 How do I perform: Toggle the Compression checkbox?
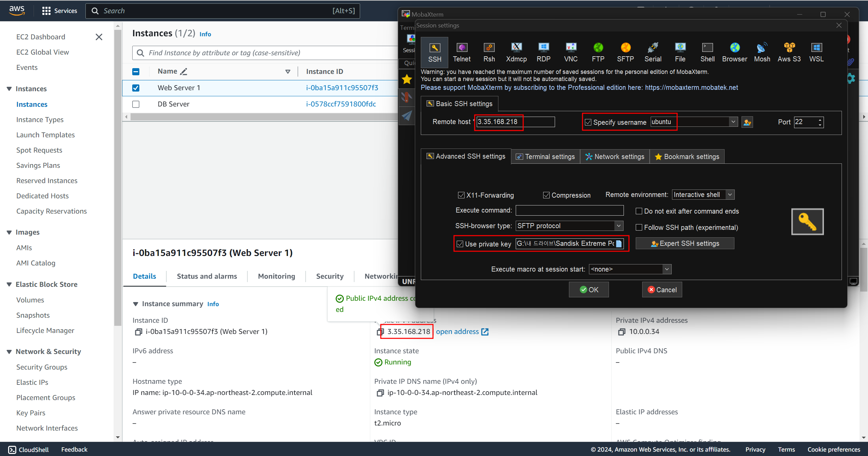point(546,195)
